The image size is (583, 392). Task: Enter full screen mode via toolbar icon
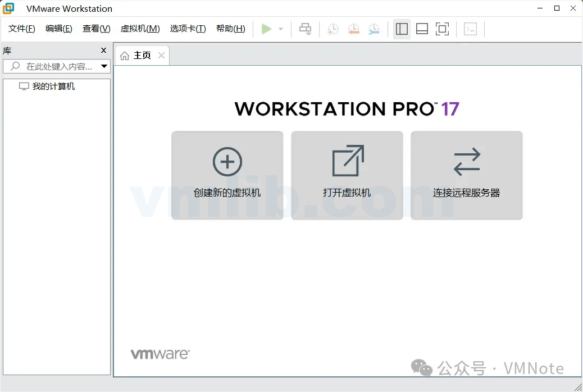(443, 29)
